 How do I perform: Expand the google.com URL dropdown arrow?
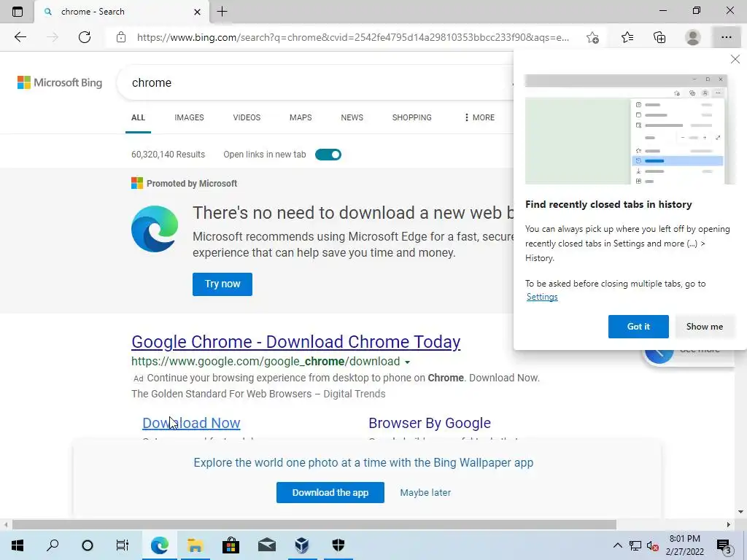[407, 362]
